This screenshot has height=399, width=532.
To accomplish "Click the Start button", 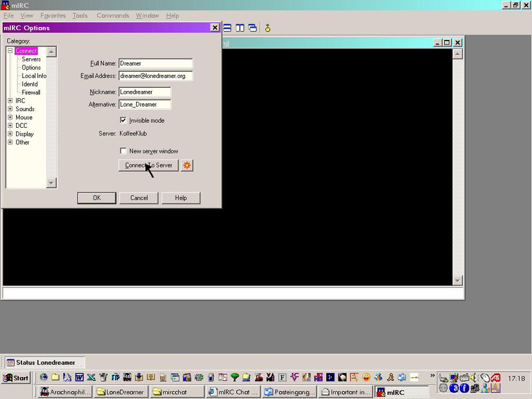I will pos(16,378).
